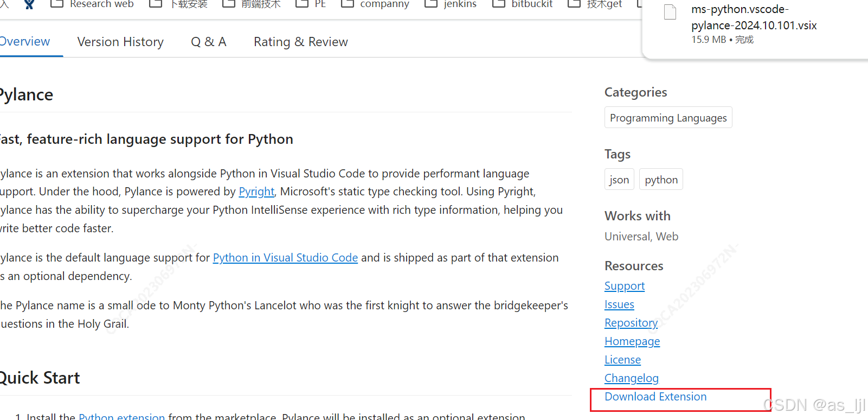Click the Categories heading
This screenshot has height=420, width=868.
[x=635, y=92]
